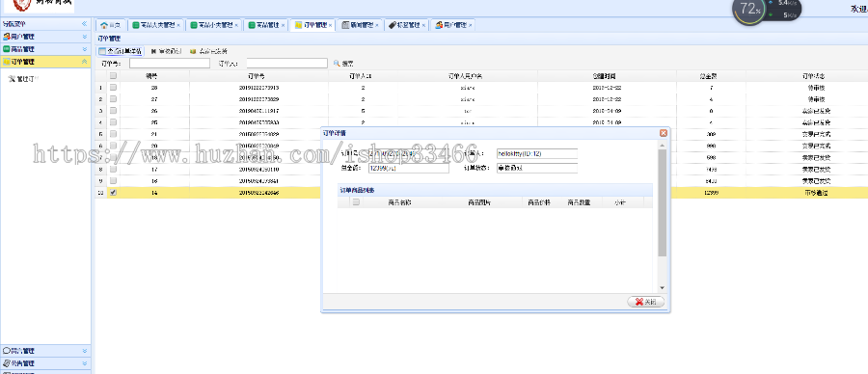Screen dimensions: 868x374
Task: Focus the 订单号 search input field
Action: coord(170,64)
